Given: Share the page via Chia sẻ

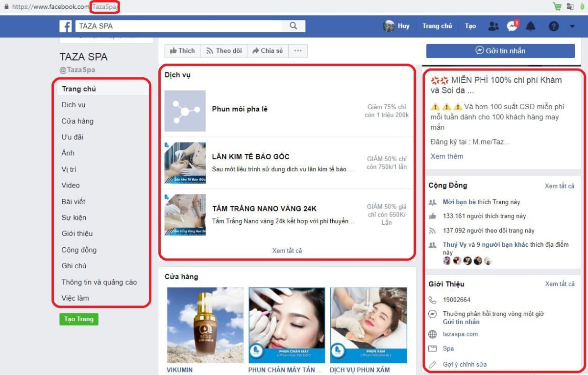Looking at the screenshot, I should tap(268, 50).
